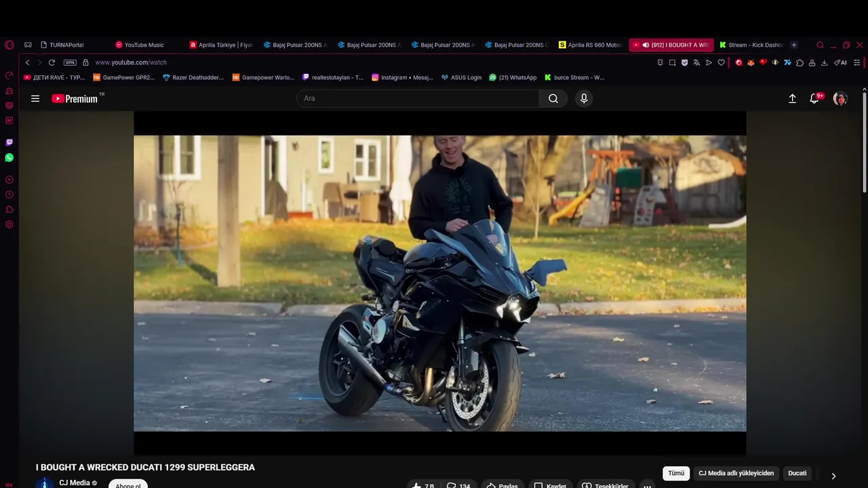Click the send/flow arrow icon
This screenshot has width=868, height=488.
[x=709, y=62]
